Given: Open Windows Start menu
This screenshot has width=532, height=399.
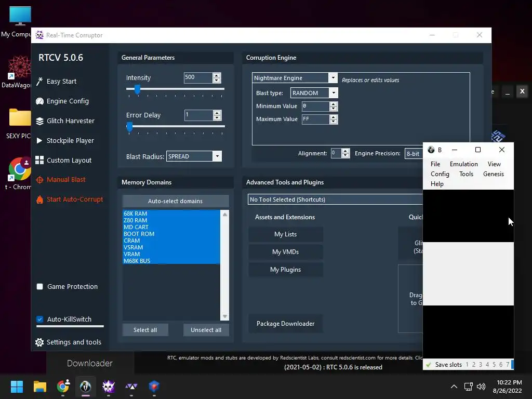Looking at the screenshot, I should 17,387.
